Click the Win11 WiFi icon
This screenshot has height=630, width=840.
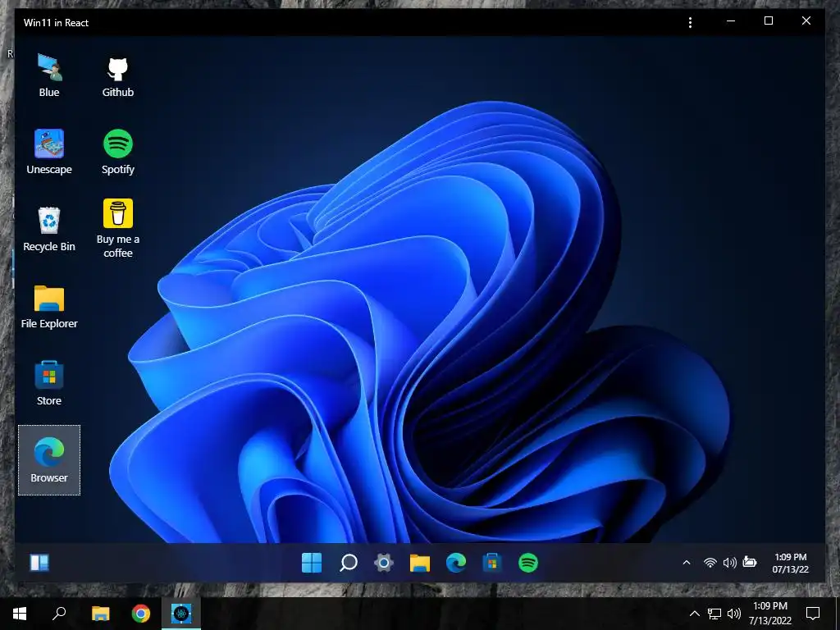(710, 563)
